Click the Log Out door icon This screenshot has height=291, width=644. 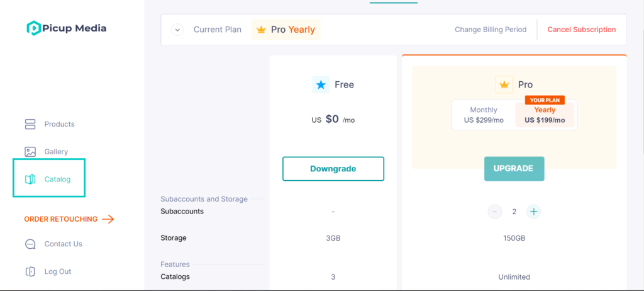[30, 271]
